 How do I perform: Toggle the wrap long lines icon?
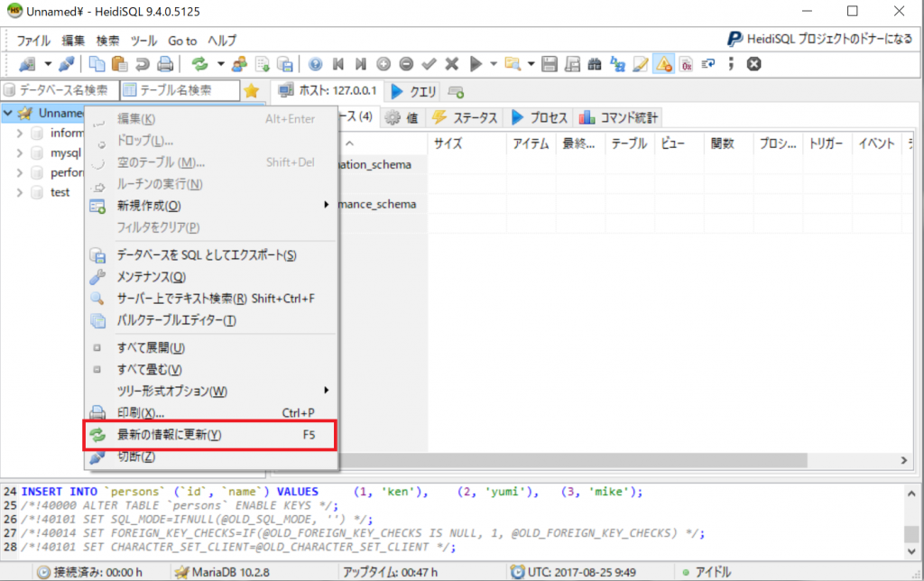pos(708,64)
